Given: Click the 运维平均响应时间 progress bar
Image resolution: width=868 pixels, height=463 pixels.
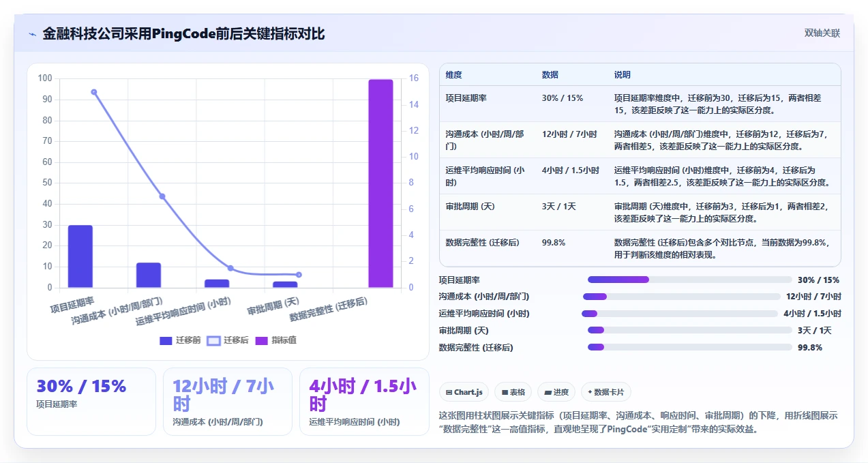Looking at the screenshot, I should [x=680, y=314].
